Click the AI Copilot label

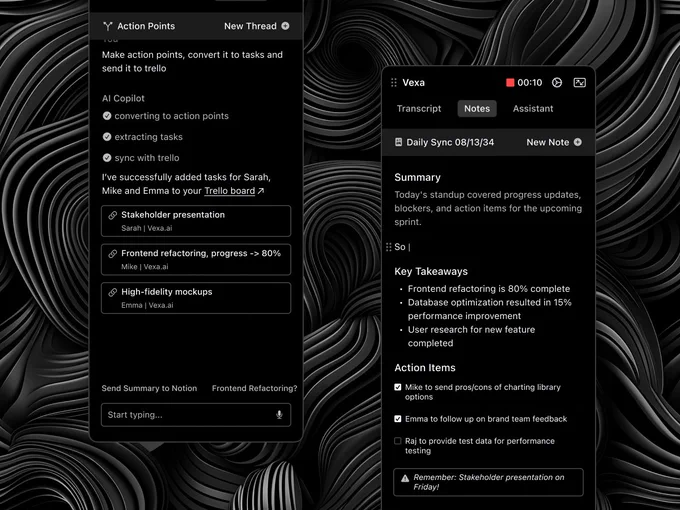pyautogui.click(x=123, y=98)
